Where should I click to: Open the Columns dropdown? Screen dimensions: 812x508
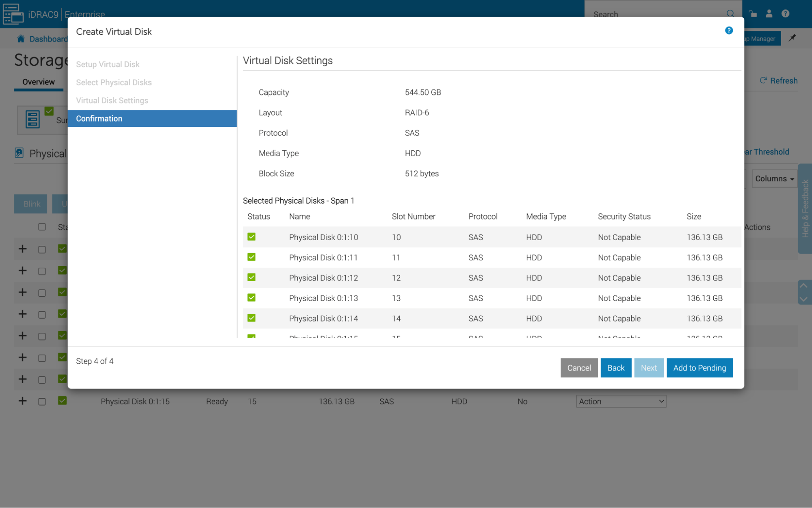coord(773,178)
